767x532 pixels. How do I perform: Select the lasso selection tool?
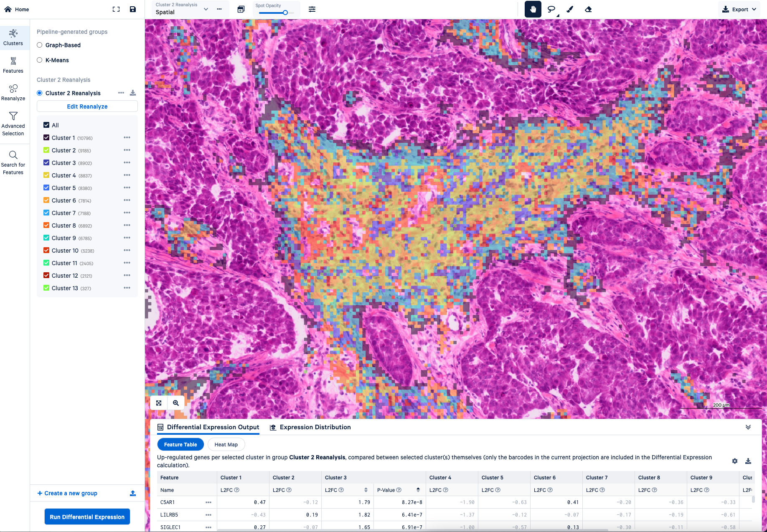(551, 9)
